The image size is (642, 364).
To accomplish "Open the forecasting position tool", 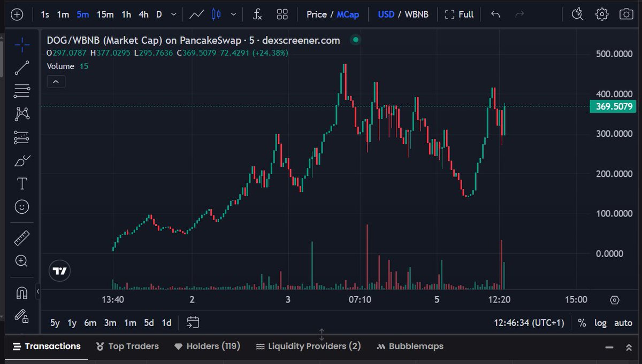I will coord(22,137).
